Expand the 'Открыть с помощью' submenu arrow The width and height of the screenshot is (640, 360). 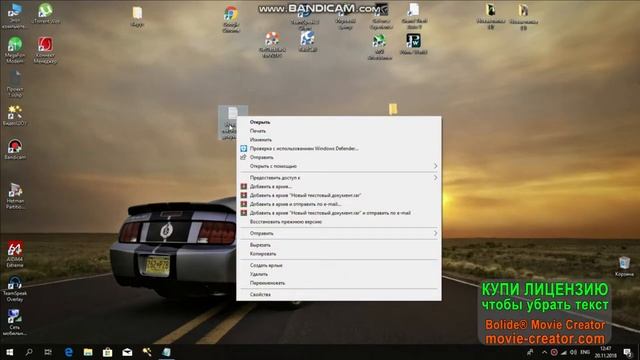435,166
